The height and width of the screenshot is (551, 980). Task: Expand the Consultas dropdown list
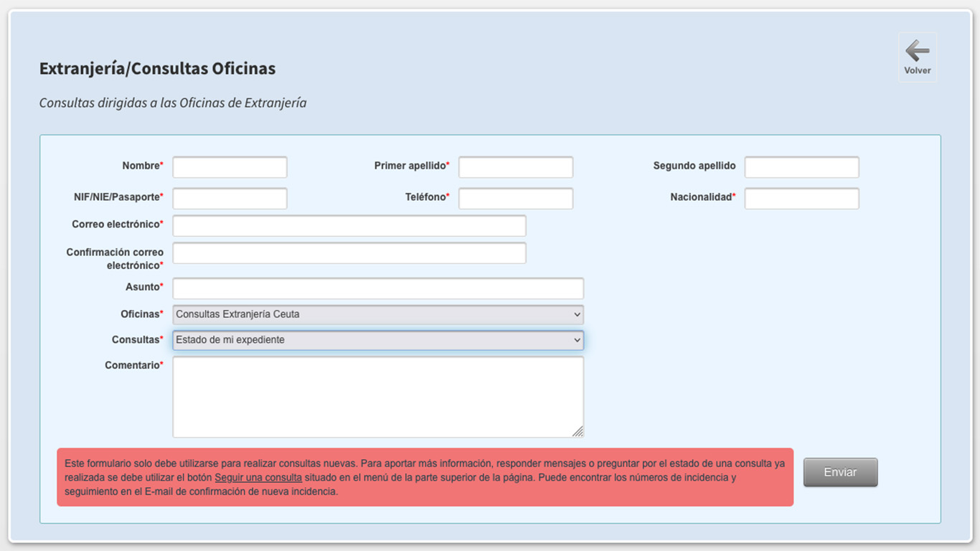[x=378, y=340]
